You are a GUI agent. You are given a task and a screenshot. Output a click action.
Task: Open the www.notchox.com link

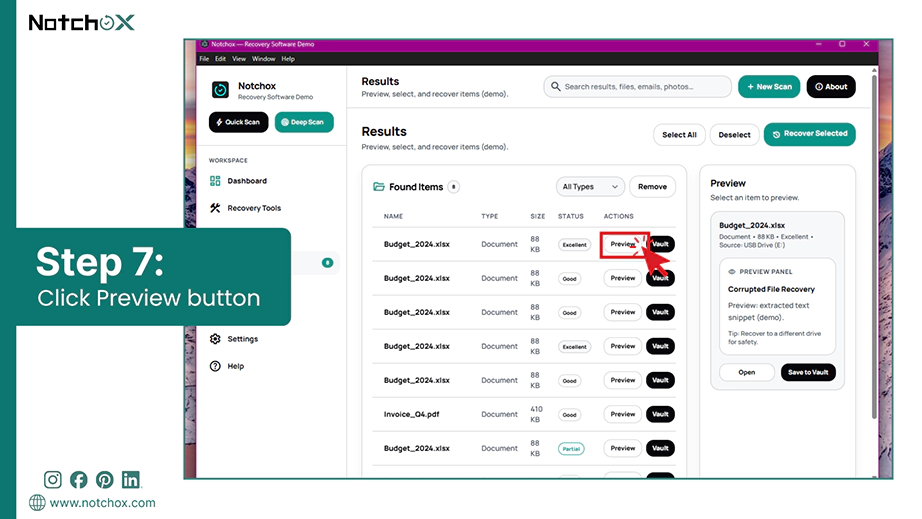tap(102, 503)
